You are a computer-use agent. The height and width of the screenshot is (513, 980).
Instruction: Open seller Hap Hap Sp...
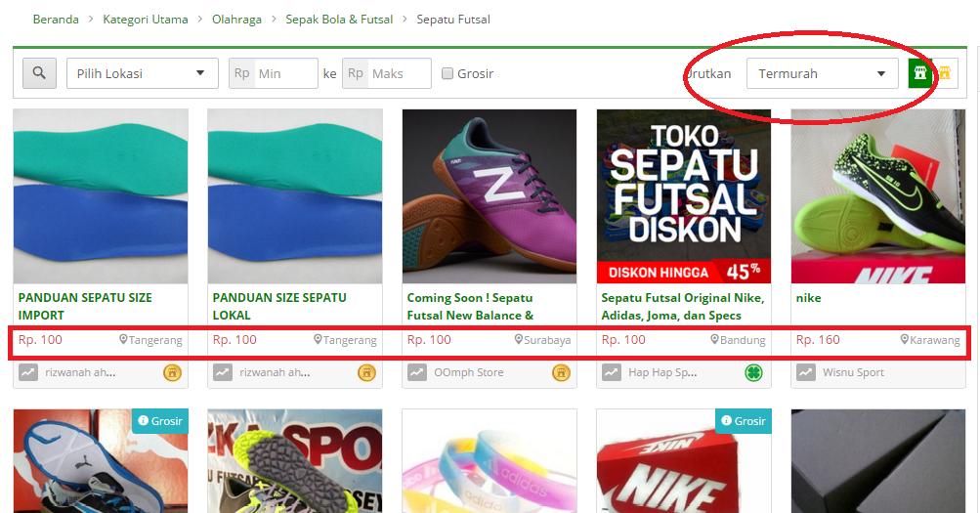[x=662, y=372]
